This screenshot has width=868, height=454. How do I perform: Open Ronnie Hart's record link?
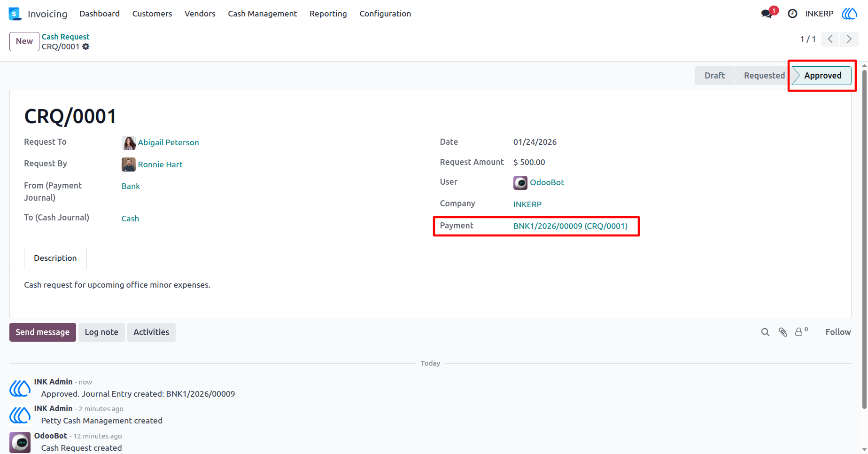point(160,164)
